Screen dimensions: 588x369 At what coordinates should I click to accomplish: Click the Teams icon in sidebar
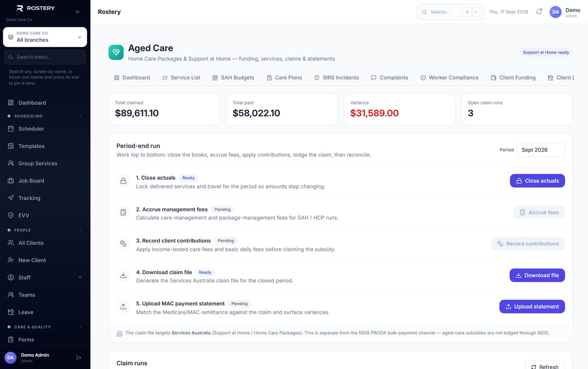pos(11,295)
